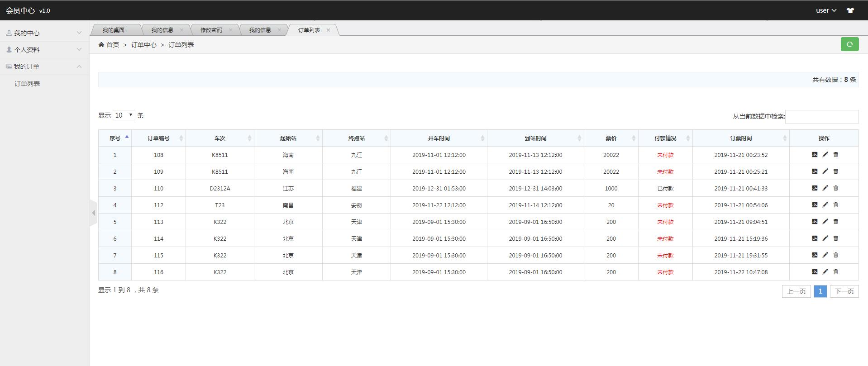Sort table by 起始站 column
The height and width of the screenshot is (366, 868).
coord(288,138)
